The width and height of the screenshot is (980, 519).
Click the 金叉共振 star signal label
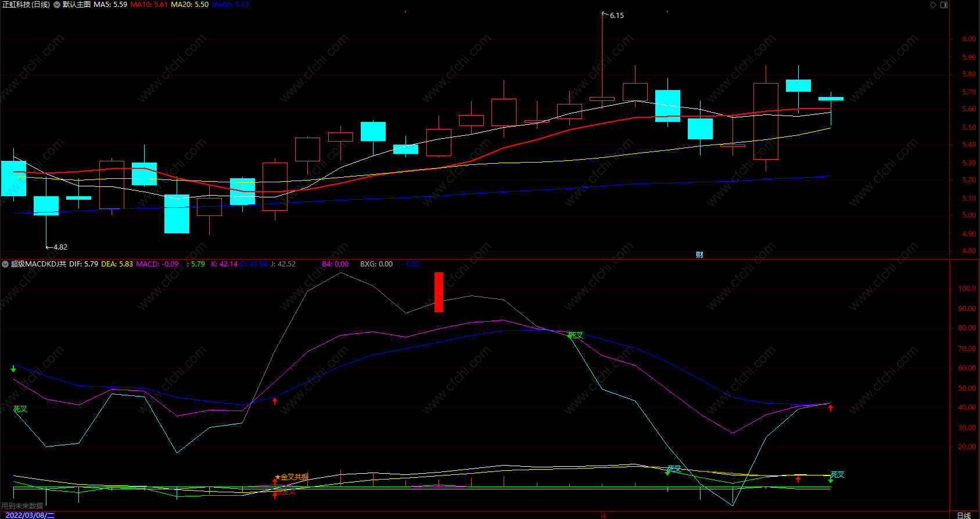pyautogui.click(x=292, y=477)
